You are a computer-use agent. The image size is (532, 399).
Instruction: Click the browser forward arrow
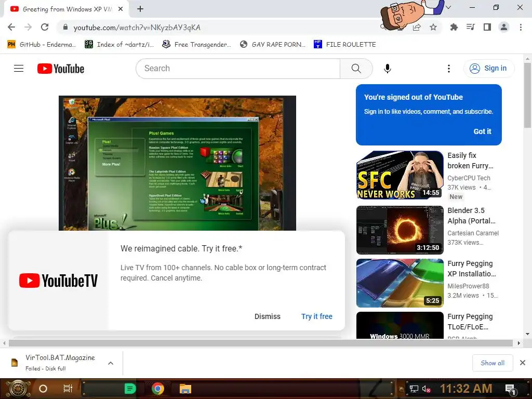(28, 27)
